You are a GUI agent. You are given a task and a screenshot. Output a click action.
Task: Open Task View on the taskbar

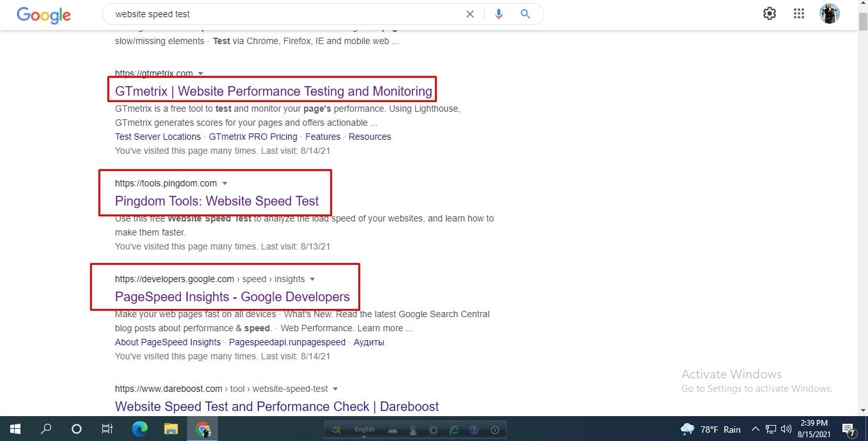(107, 429)
